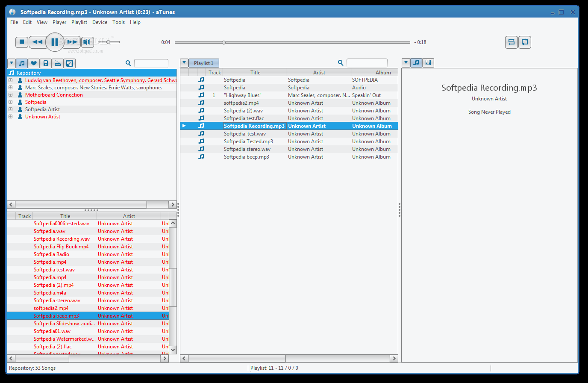Open the portable device navigator tab

tap(46, 63)
